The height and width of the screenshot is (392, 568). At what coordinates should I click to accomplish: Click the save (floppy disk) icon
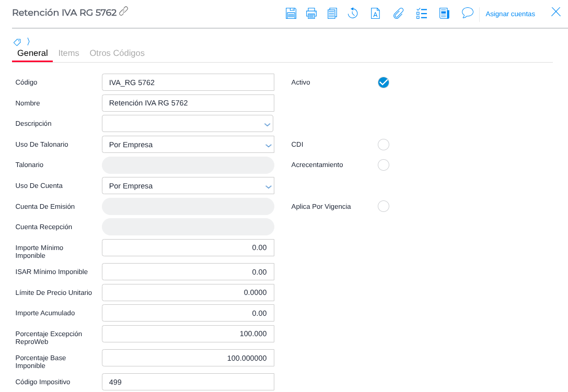(291, 14)
